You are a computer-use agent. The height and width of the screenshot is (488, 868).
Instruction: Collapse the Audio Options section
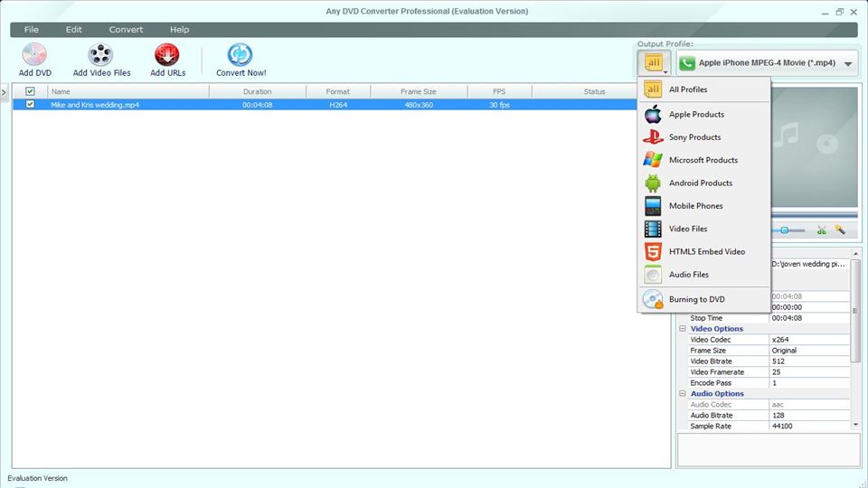[x=683, y=393]
